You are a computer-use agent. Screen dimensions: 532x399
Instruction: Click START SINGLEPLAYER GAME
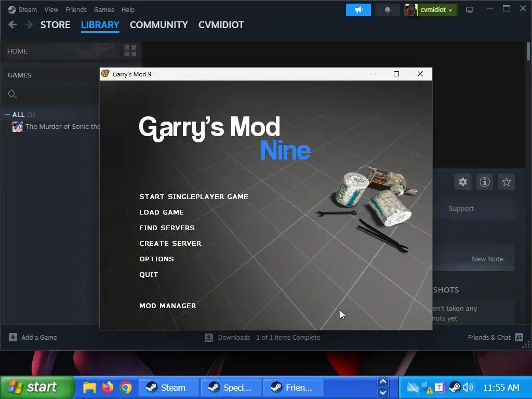click(194, 197)
